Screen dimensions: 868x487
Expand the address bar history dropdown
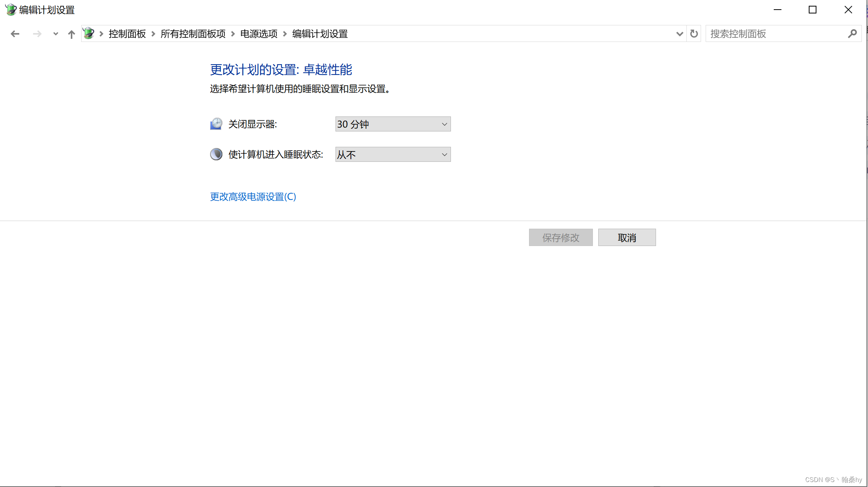pos(679,34)
